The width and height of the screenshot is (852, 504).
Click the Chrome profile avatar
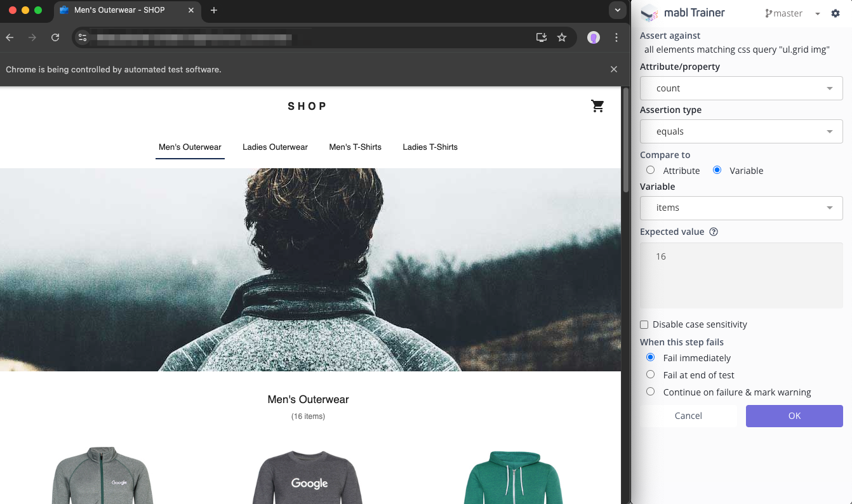tap(594, 37)
